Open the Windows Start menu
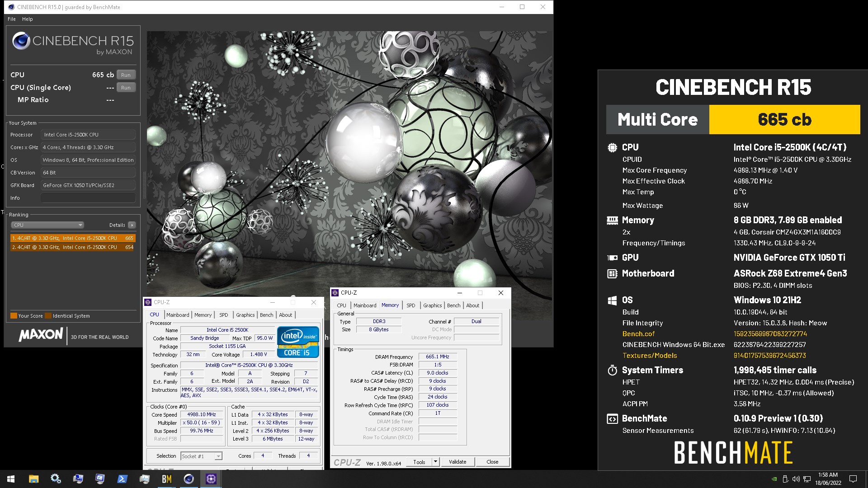 point(11,479)
